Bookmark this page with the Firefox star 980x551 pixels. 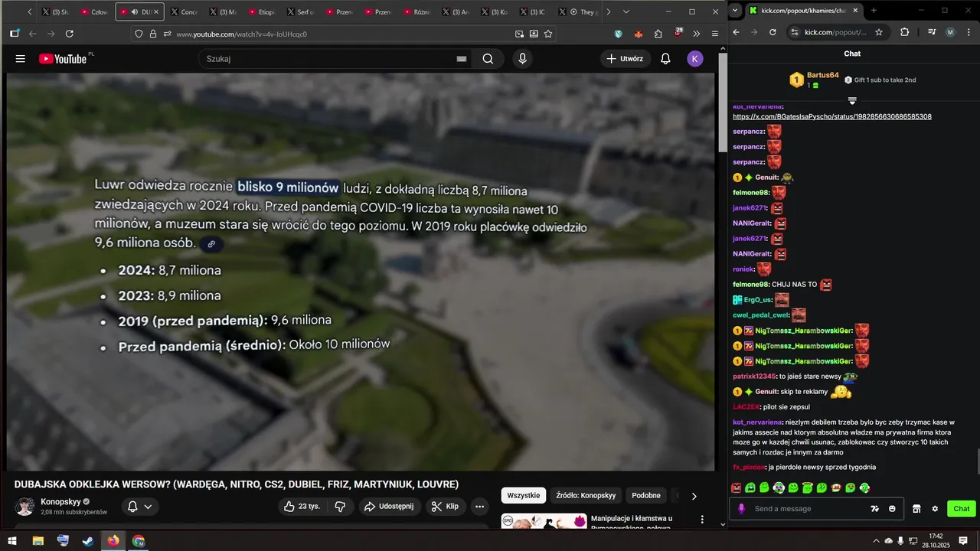(x=548, y=34)
